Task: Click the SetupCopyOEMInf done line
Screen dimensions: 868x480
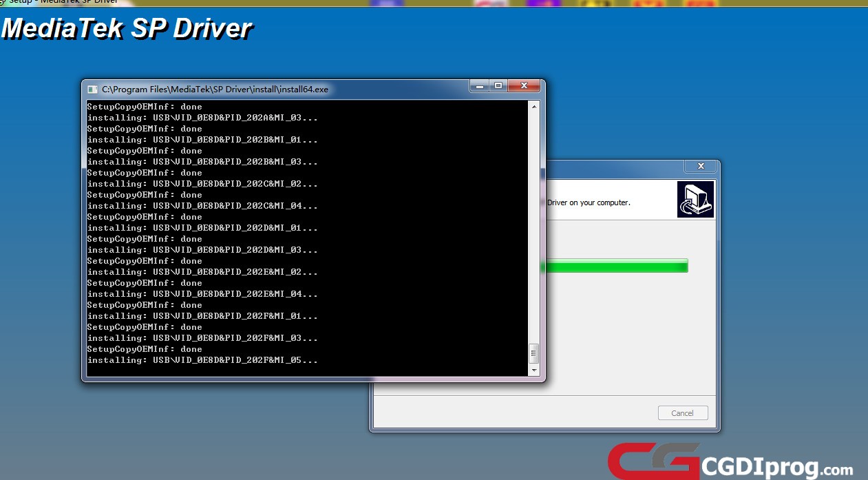Action: (x=145, y=348)
